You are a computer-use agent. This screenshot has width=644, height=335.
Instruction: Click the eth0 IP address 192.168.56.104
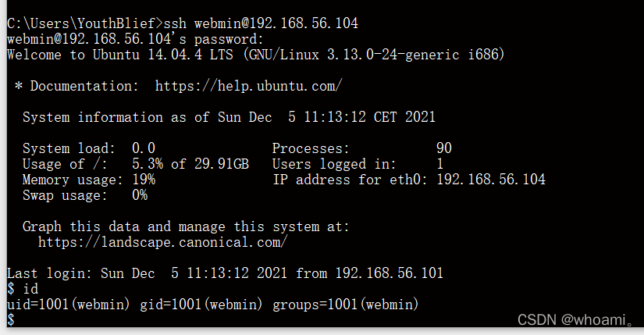491,180
